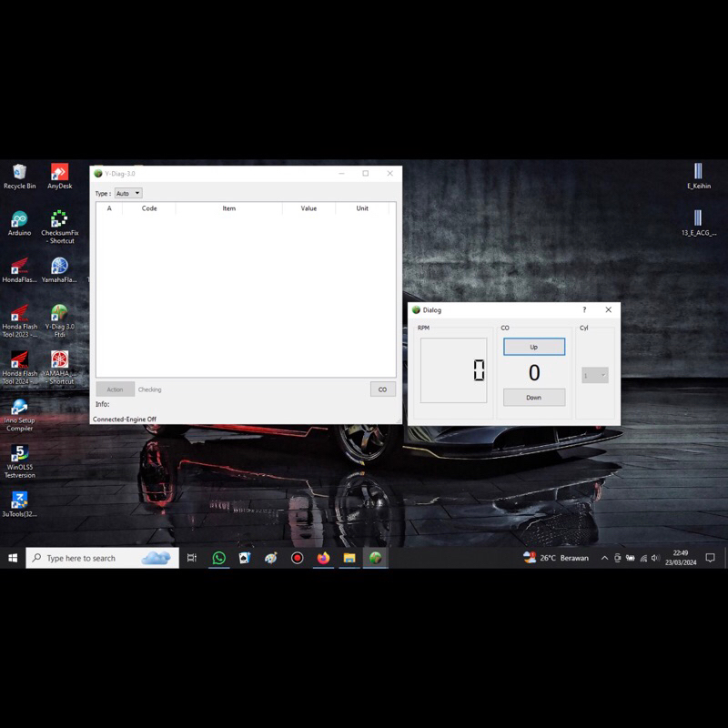Open WhatsApp from the taskbar
The image size is (728, 728).
click(x=218, y=558)
